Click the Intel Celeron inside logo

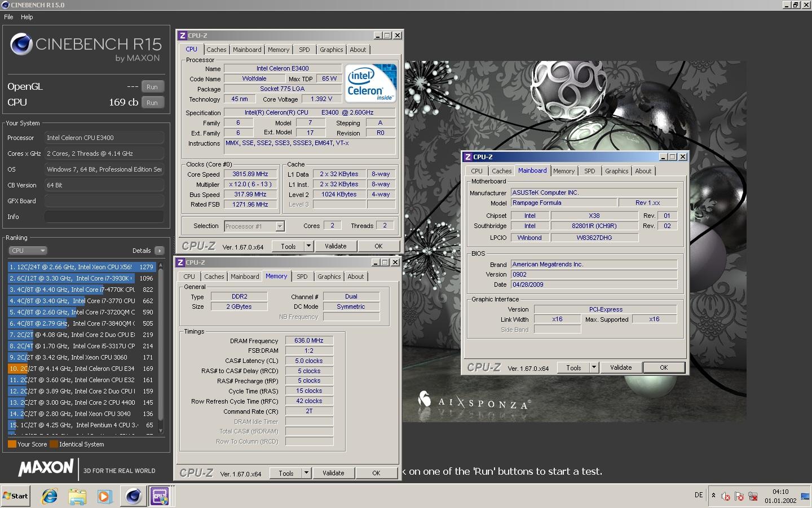(x=370, y=83)
